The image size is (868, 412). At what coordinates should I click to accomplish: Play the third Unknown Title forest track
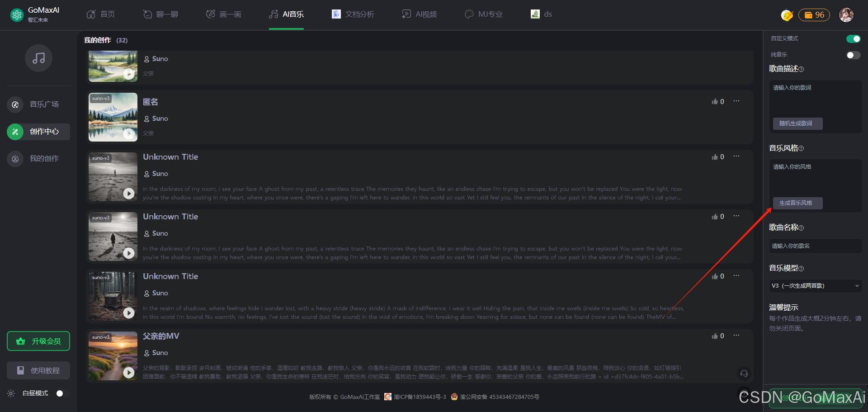[129, 313]
